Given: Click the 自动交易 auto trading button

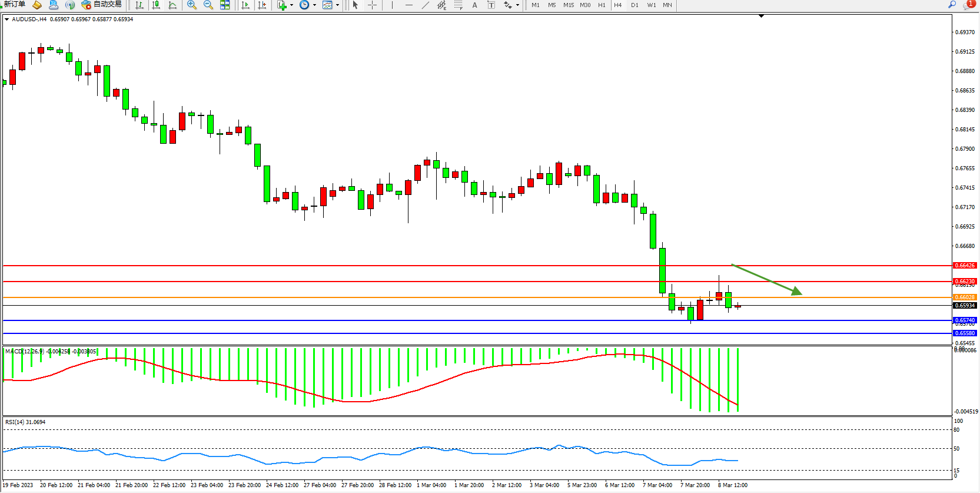Looking at the screenshot, I should pyautogui.click(x=102, y=4).
